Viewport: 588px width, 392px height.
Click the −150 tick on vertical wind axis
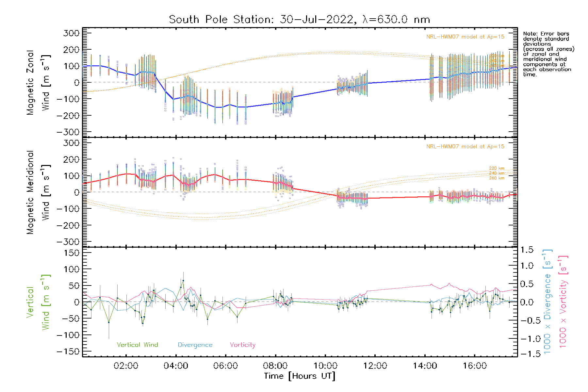(x=68, y=351)
